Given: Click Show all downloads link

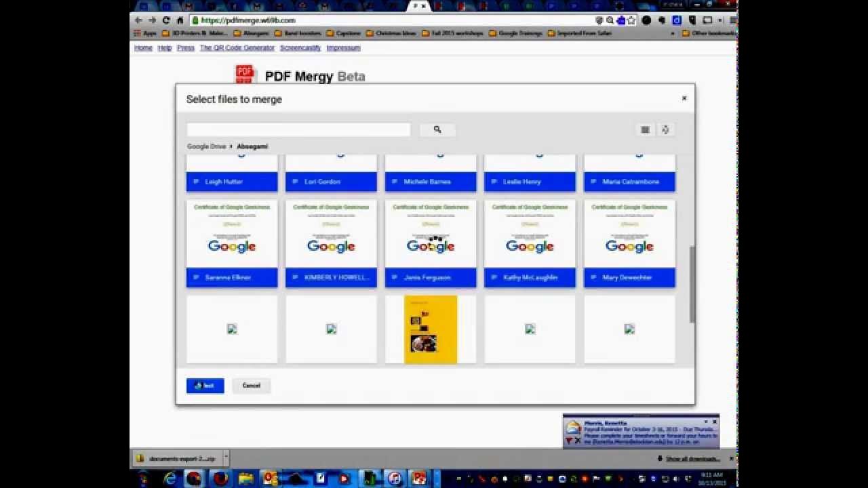Looking at the screenshot, I should (693, 459).
